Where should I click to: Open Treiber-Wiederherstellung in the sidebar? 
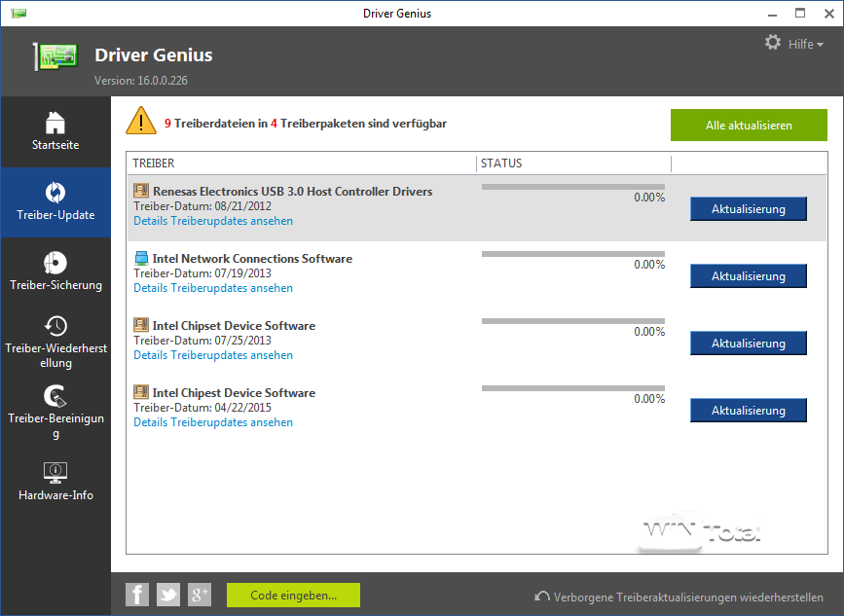tap(55, 339)
